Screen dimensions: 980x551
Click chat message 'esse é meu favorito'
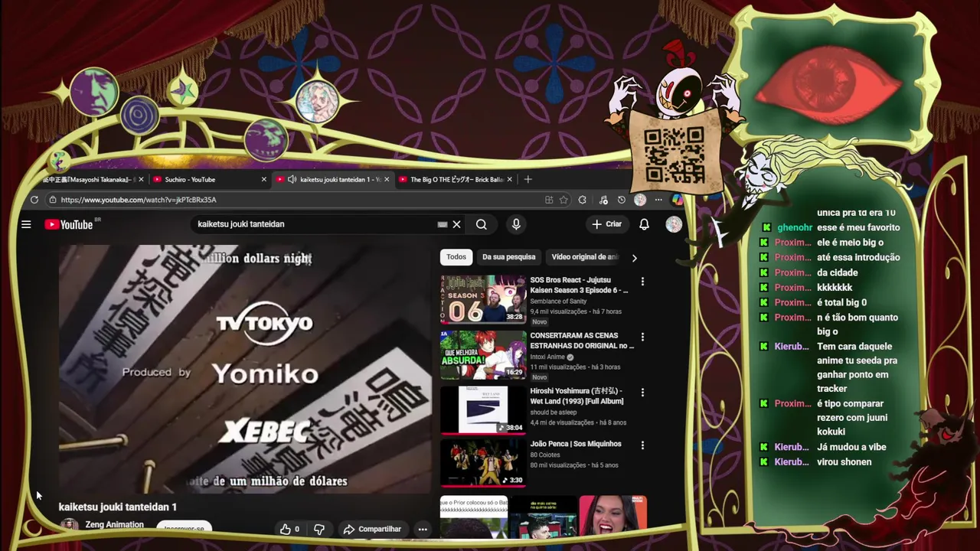click(x=858, y=227)
